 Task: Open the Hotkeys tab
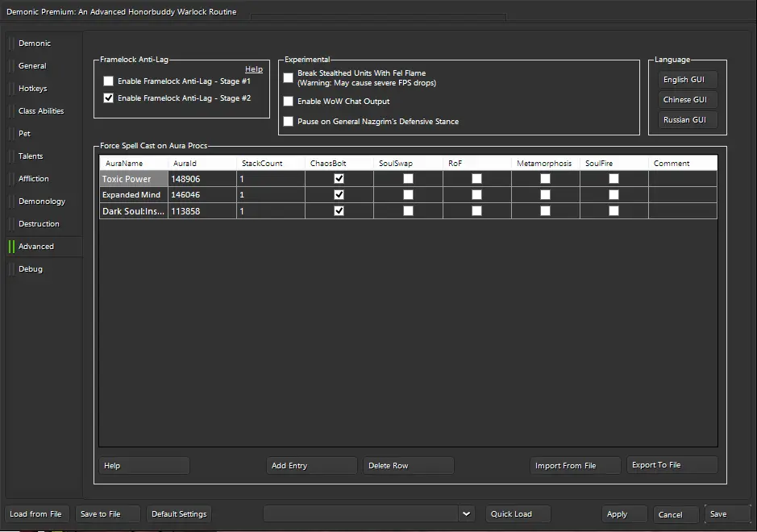pyautogui.click(x=44, y=89)
